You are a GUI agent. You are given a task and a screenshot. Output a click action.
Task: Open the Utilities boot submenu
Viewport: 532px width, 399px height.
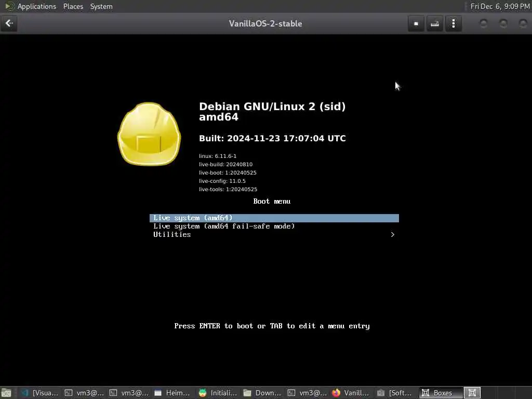point(274,234)
